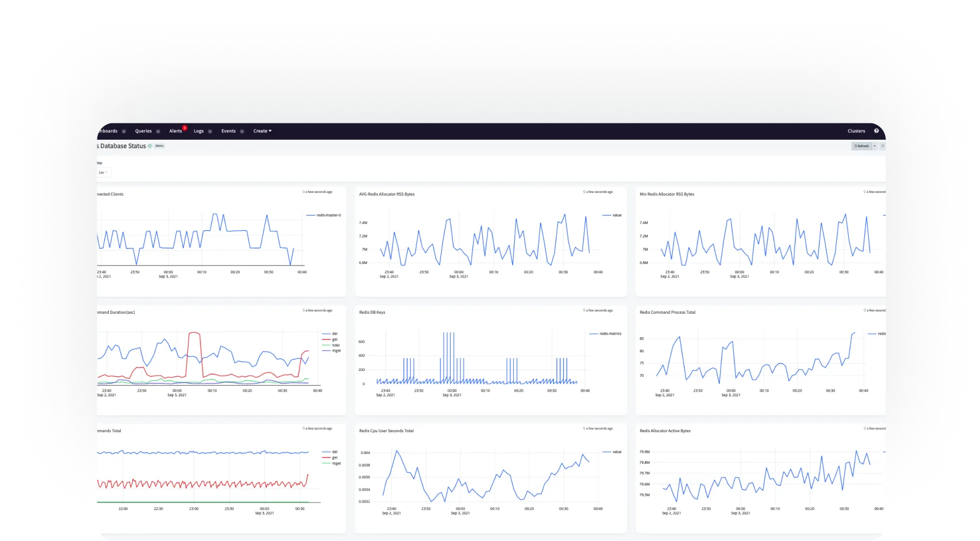Toggle get series in Command Duration legend

click(330, 339)
